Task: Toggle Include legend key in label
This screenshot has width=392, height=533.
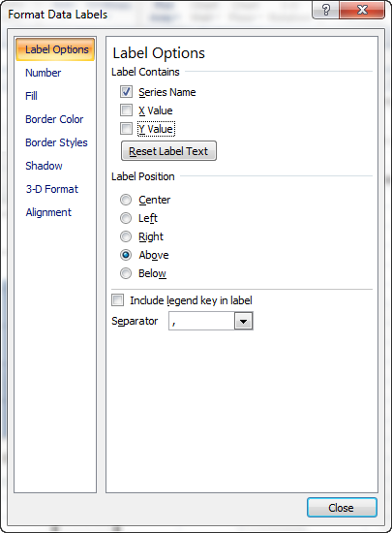Action: point(118,300)
